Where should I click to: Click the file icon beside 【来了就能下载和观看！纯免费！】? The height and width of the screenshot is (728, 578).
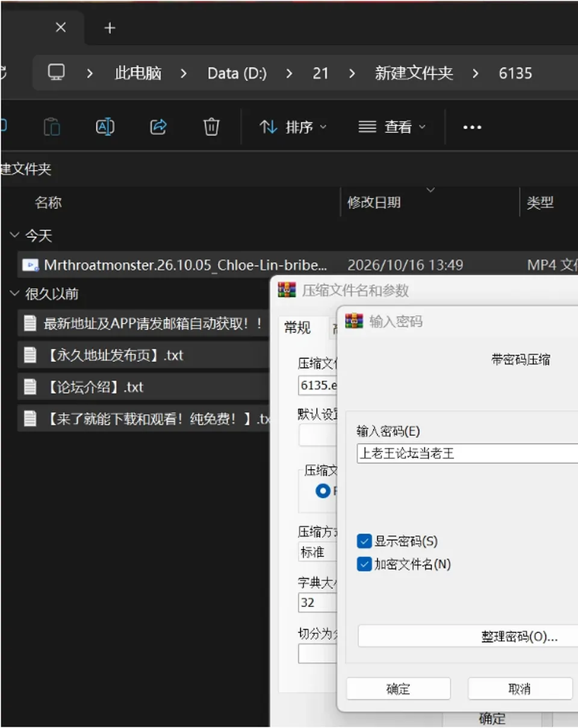point(30,418)
